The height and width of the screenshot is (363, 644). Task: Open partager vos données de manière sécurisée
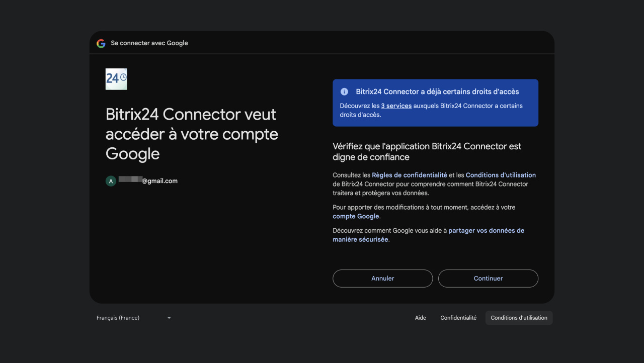[486, 231]
